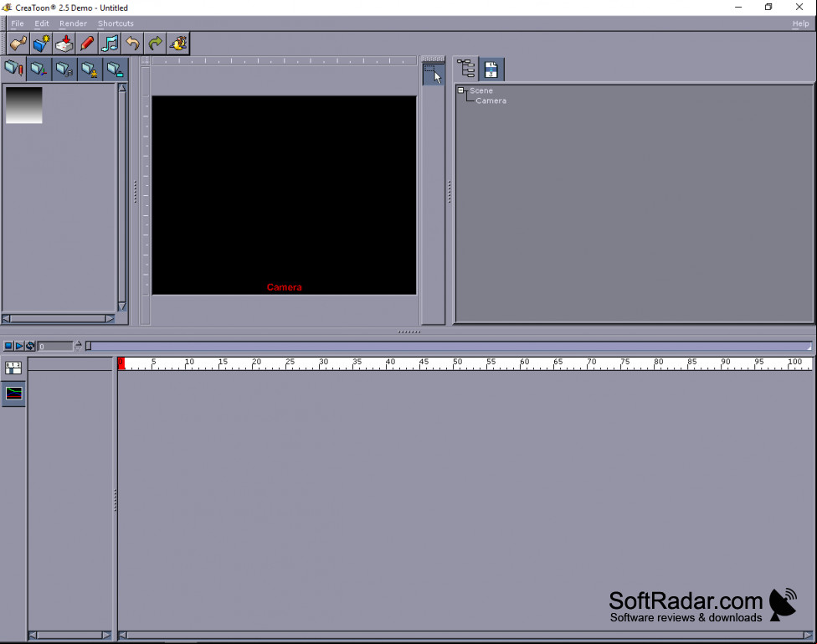The height and width of the screenshot is (644, 817).
Task: Click the music notes icon
Action: coord(110,44)
